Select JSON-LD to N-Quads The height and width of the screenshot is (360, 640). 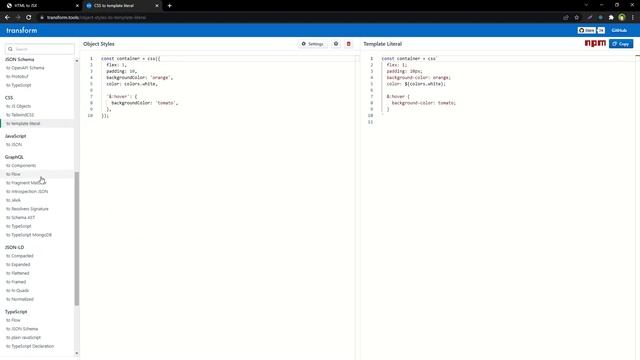point(18,291)
